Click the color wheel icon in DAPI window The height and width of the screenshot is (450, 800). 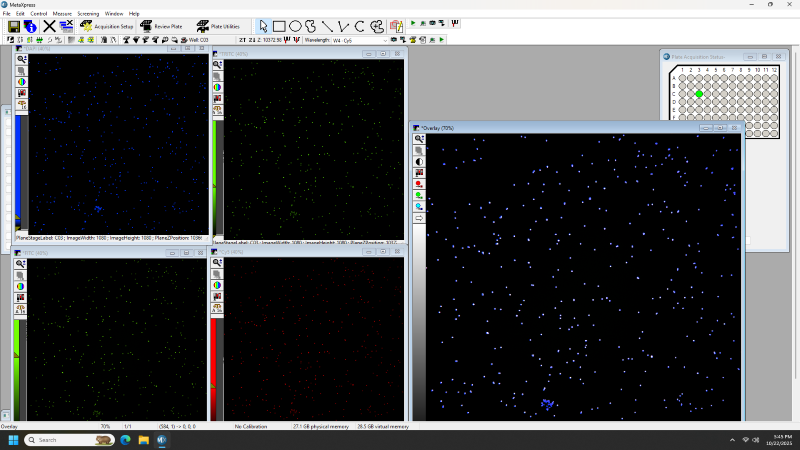point(22,82)
